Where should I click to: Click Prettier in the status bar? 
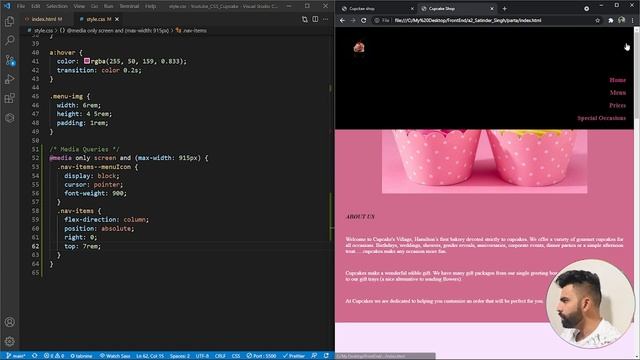tap(294, 356)
